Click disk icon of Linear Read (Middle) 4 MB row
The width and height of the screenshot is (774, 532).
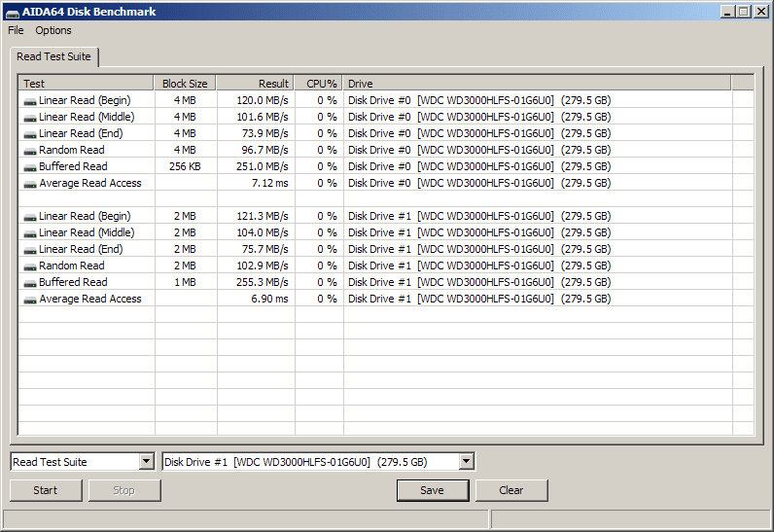[x=29, y=119]
